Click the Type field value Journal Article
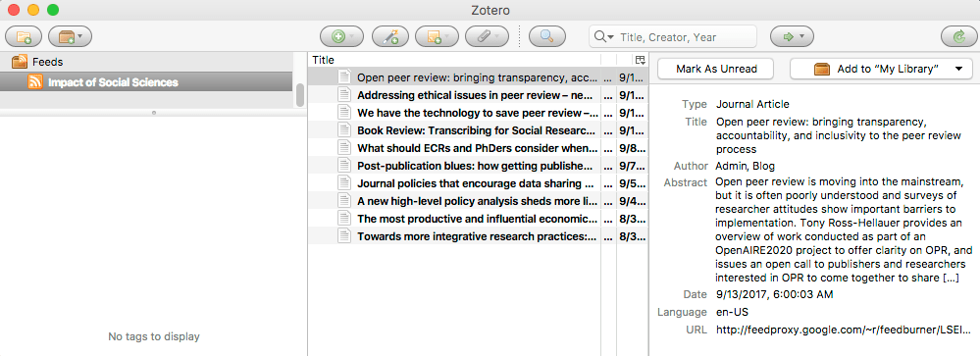 click(752, 104)
